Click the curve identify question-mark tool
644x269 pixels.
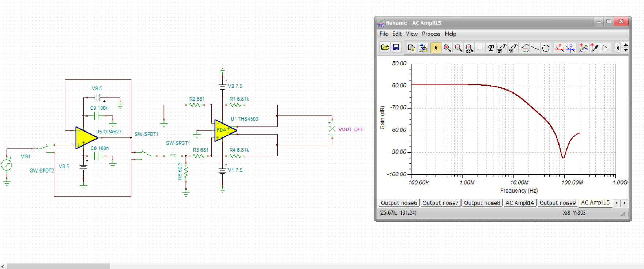click(x=513, y=48)
